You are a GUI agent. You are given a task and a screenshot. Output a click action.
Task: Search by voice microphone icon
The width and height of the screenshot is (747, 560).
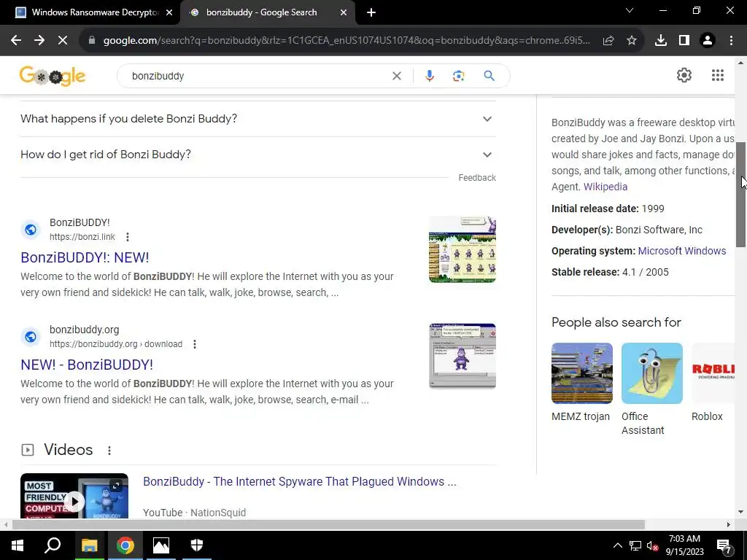[429, 76]
